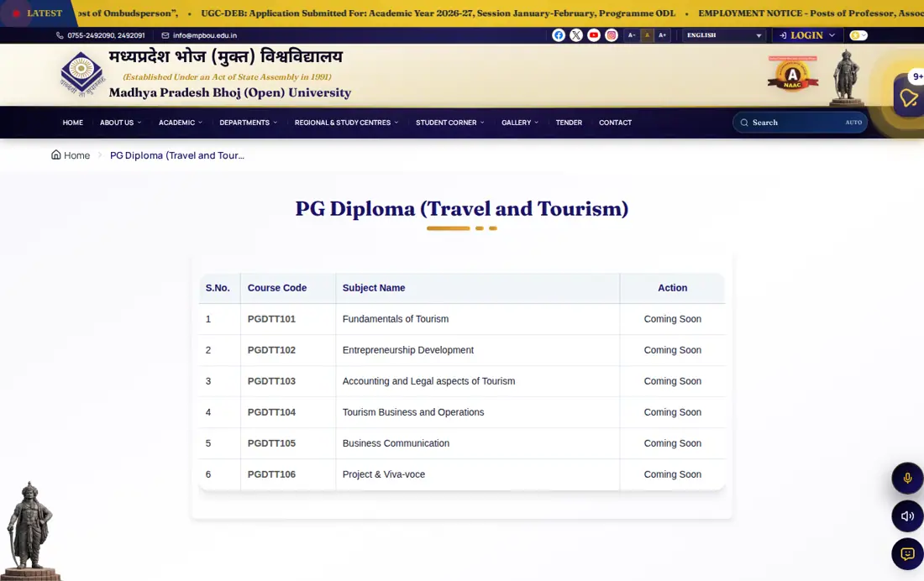Expand the LOGIN dropdown

pos(807,35)
